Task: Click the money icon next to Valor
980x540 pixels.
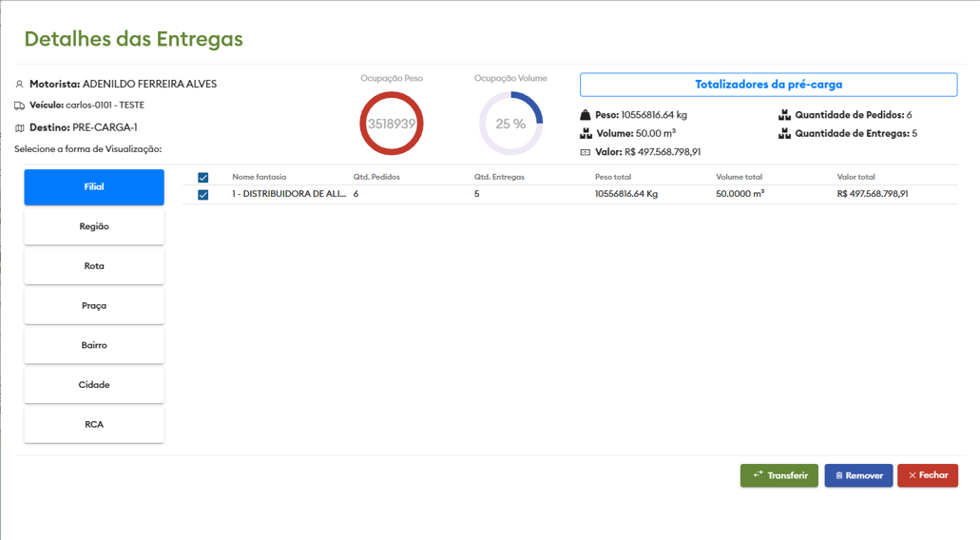Action: pyautogui.click(x=586, y=152)
